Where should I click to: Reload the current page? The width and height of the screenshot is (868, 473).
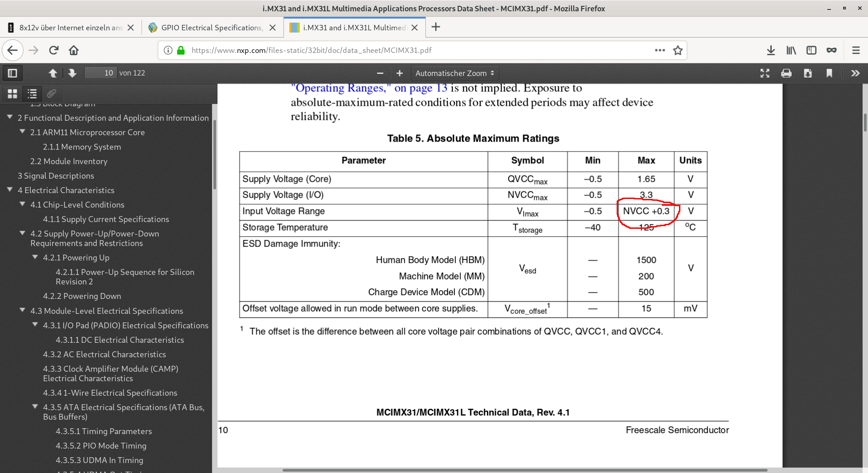(x=54, y=50)
